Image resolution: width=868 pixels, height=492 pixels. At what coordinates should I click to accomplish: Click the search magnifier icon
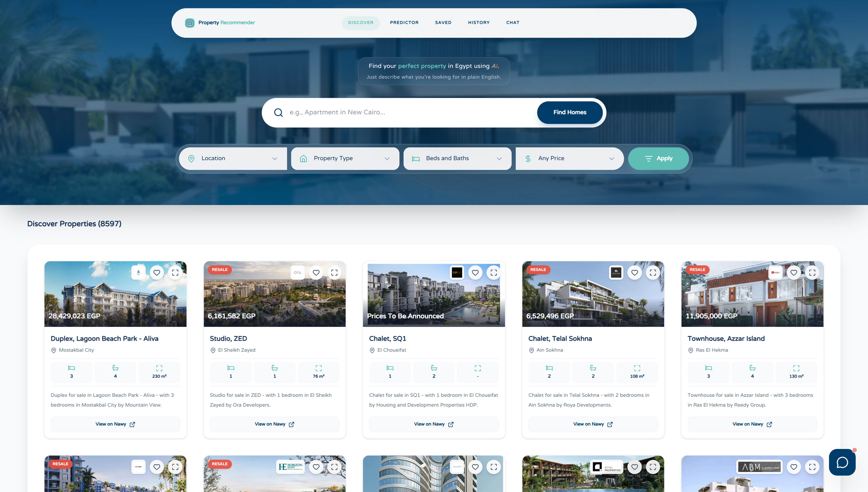[x=278, y=112]
